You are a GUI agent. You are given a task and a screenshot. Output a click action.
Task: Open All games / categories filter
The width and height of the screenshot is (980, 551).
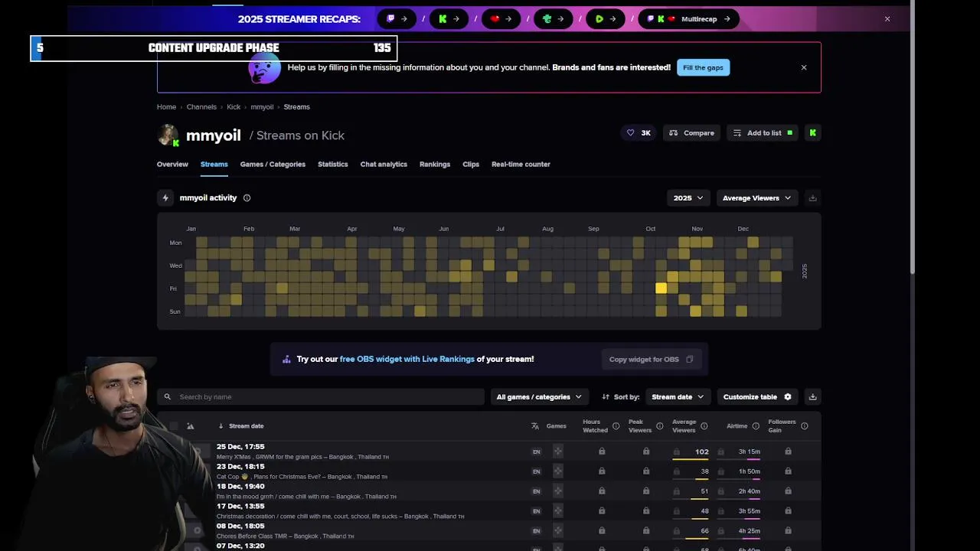[539, 396]
